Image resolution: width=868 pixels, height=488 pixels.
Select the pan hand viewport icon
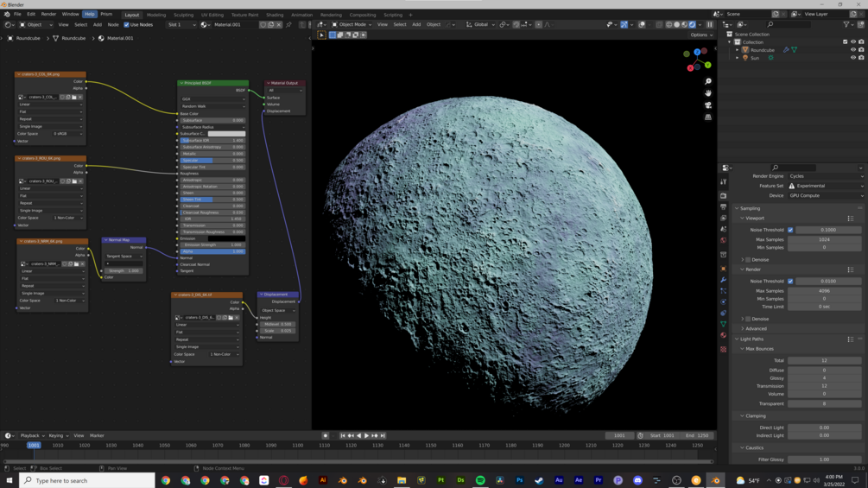click(708, 93)
